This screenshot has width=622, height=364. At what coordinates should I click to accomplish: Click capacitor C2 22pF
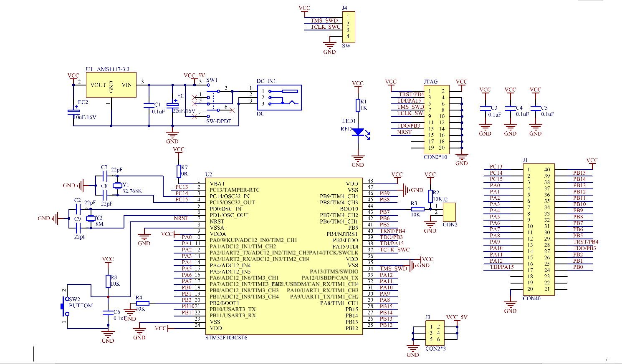point(78,209)
